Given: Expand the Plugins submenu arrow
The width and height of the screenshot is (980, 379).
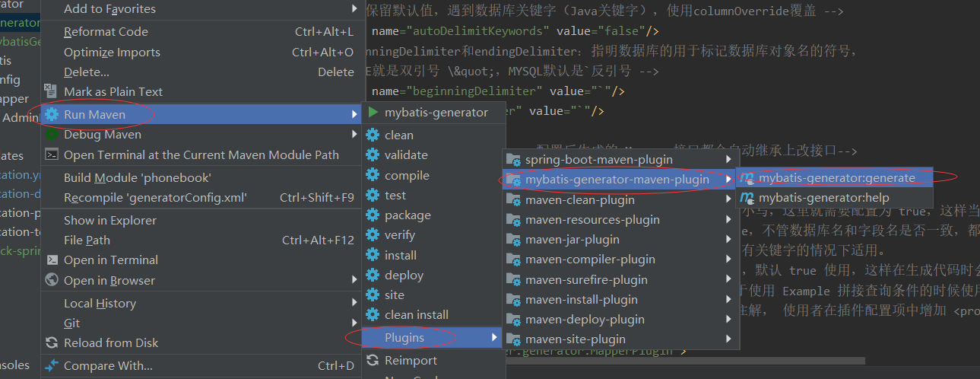Looking at the screenshot, I should coord(495,337).
